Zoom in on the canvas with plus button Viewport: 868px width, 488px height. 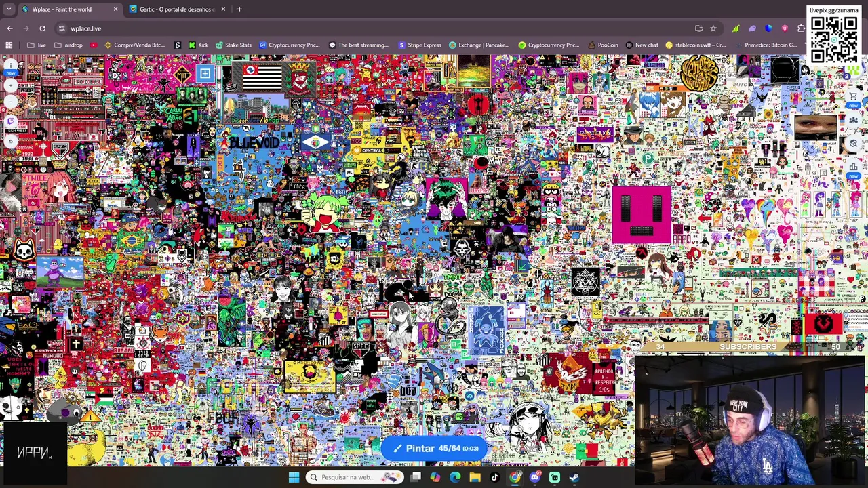tap(10, 85)
